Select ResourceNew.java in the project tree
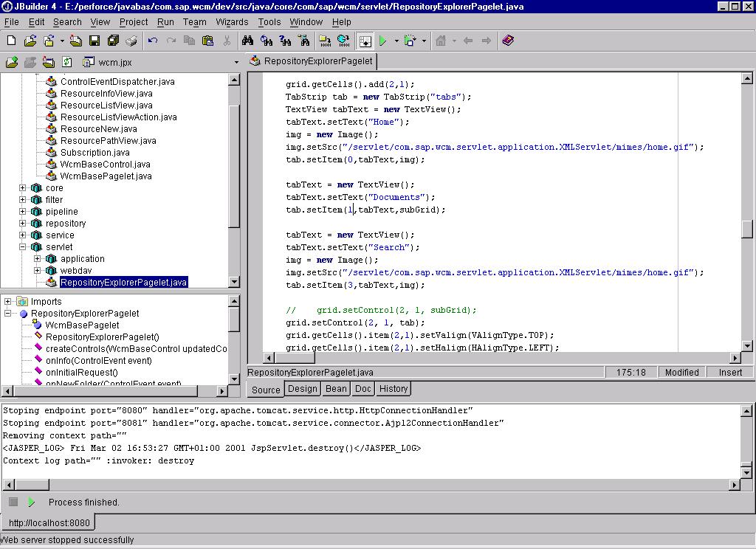 pos(98,129)
